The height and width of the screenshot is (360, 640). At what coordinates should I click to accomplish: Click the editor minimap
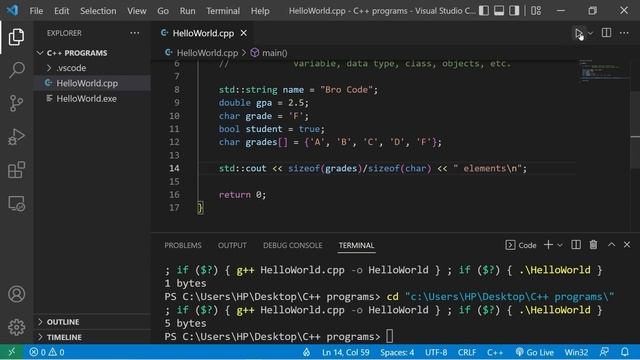point(603,71)
